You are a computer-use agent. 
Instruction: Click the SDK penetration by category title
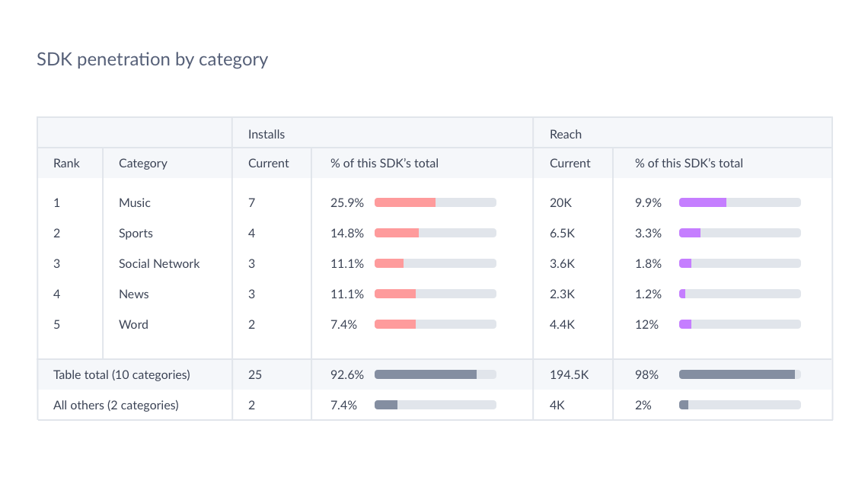(x=152, y=59)
